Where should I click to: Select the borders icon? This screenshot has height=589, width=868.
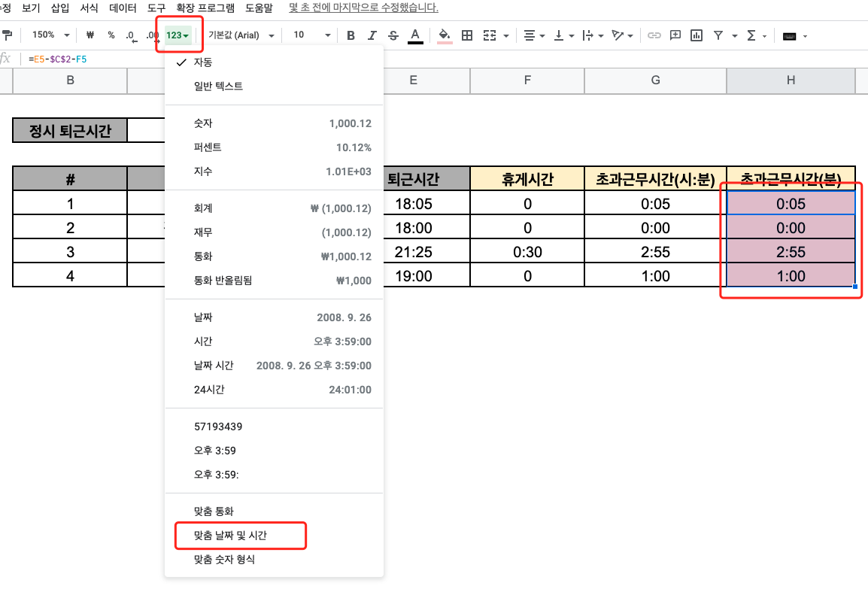[466, 35]
